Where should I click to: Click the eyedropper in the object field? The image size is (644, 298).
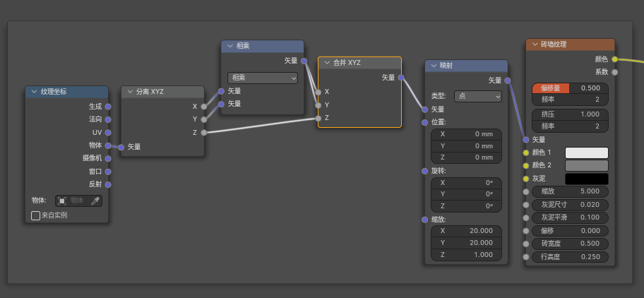pos(95,201)
